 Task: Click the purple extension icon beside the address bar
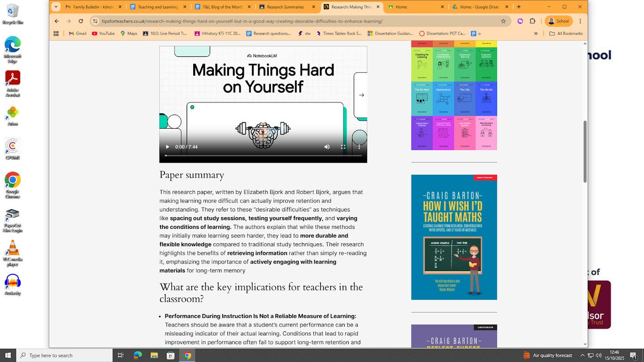tap(520, 21)
